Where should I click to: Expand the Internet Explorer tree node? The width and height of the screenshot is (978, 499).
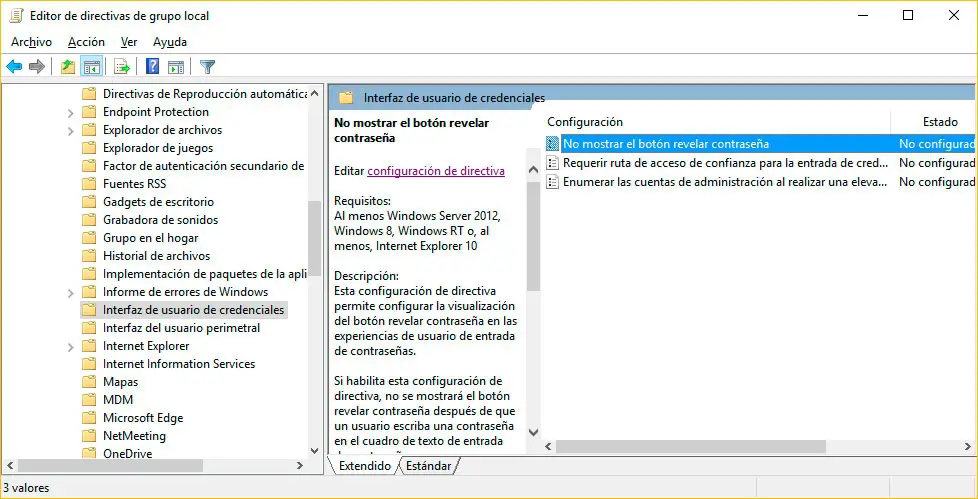point(70,347)
